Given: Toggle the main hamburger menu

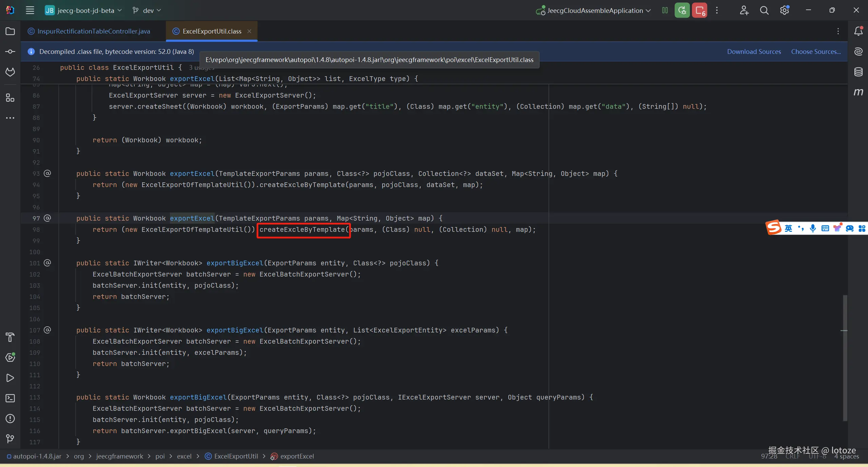Looking at the screenshot, I should point(30,11).
